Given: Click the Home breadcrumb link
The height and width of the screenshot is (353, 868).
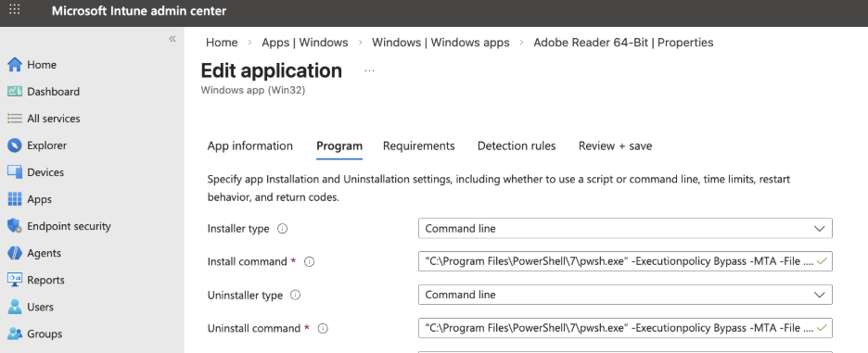Looking at the screenshot, I should pos(222,43).
